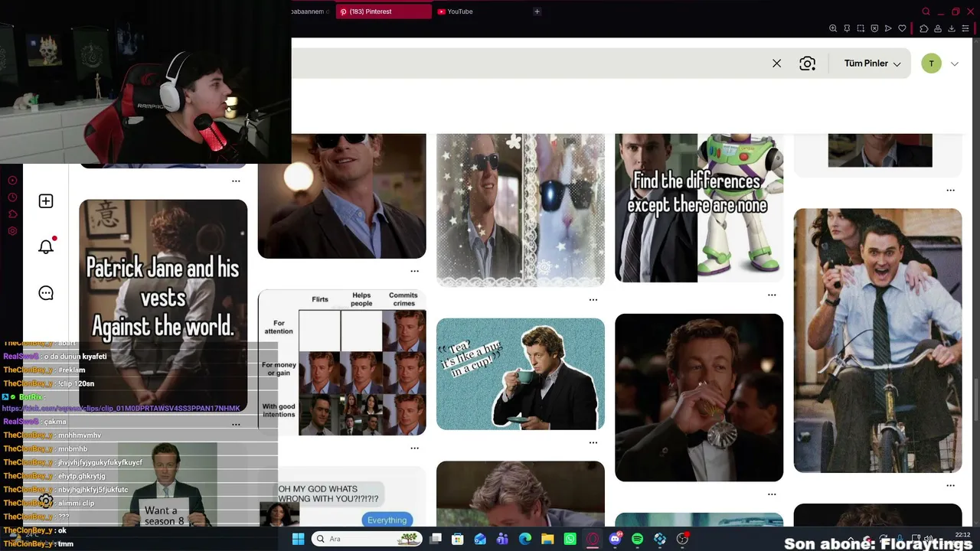Screen dimensions: 980x551
Task: Open the man on bicycle pin
Action: (877, 341)
